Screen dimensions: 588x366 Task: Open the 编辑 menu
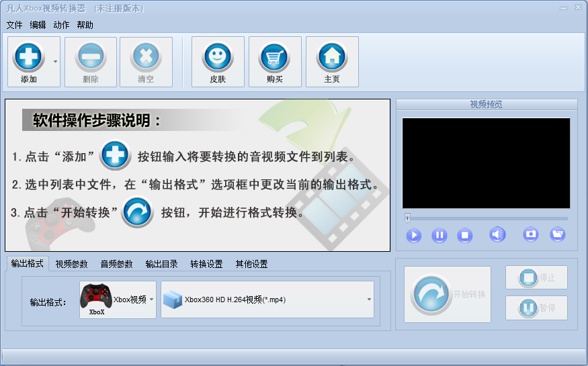point(38,25)
